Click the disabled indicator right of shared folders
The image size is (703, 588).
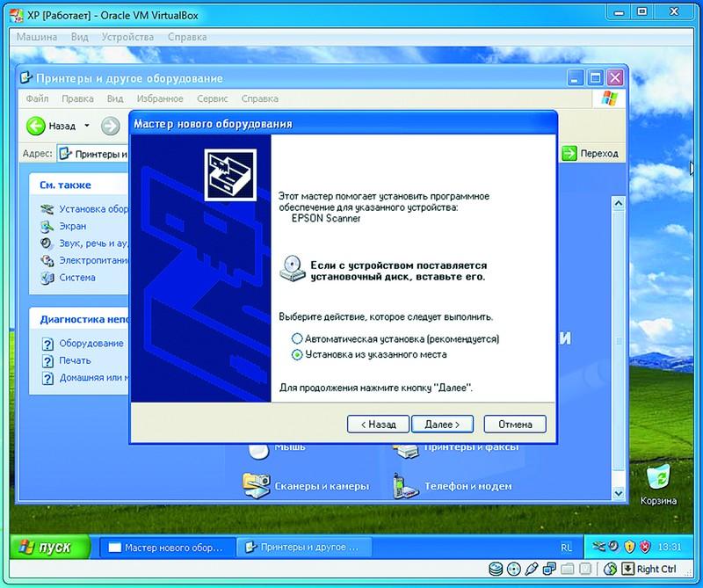click(x=585, y=570)
